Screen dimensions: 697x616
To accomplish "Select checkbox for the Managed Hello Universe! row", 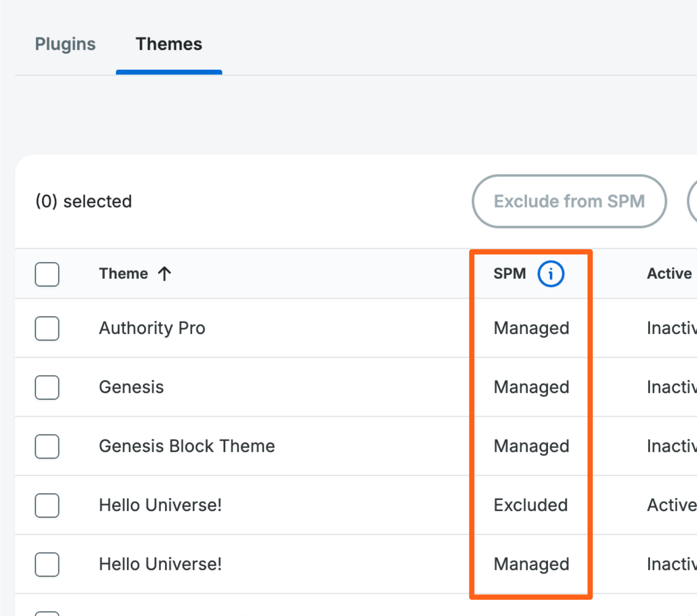I will [47, 564].
